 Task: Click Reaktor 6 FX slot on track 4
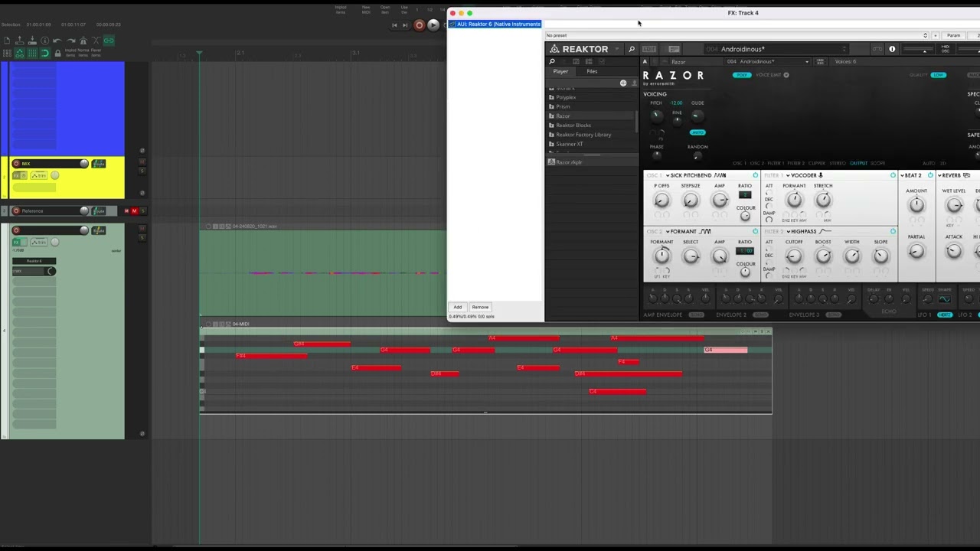[x=34, y=261]
